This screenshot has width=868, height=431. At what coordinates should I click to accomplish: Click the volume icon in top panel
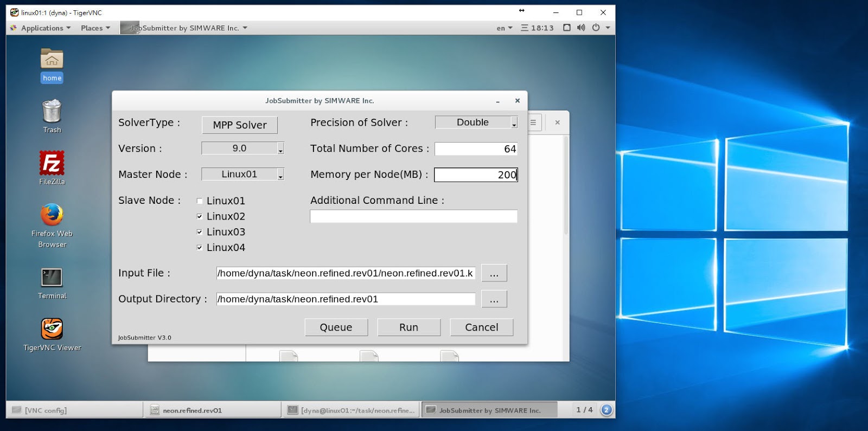(581, 28)
